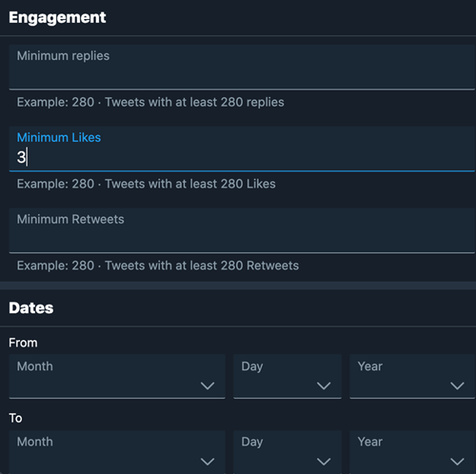Click the chevron arrow in From Month

point(208,386)
